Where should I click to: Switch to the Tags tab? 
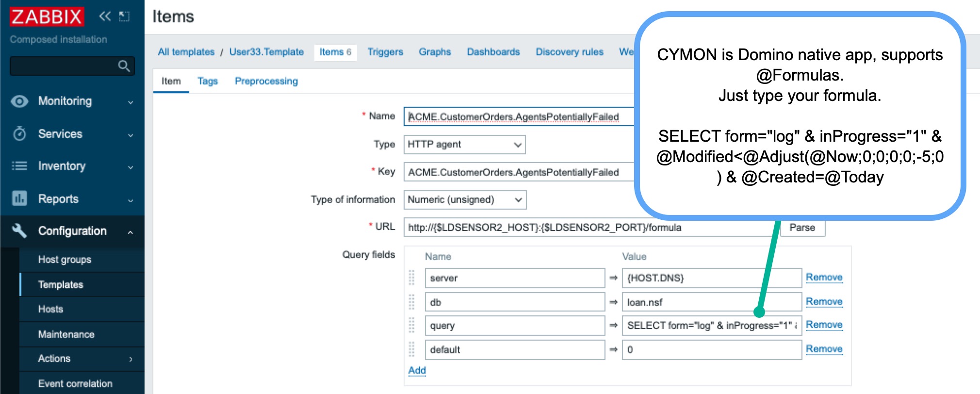(208, 81)
